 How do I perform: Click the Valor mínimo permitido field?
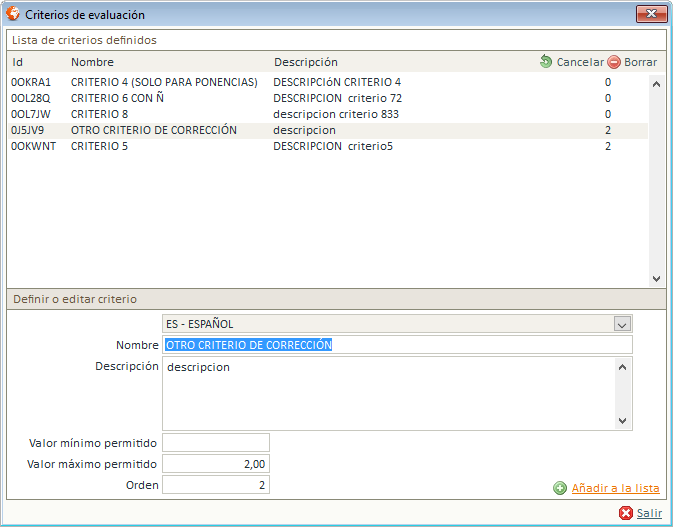[216, 443]
